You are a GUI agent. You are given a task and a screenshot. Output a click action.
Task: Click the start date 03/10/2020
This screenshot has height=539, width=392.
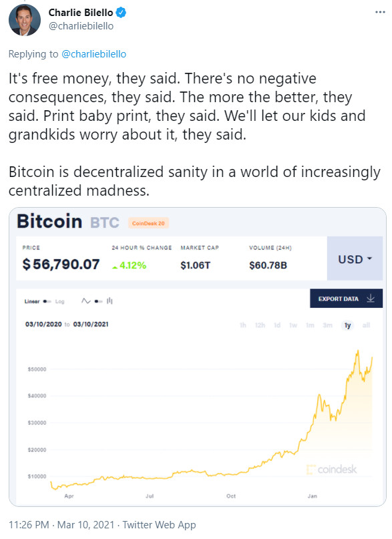43,324
